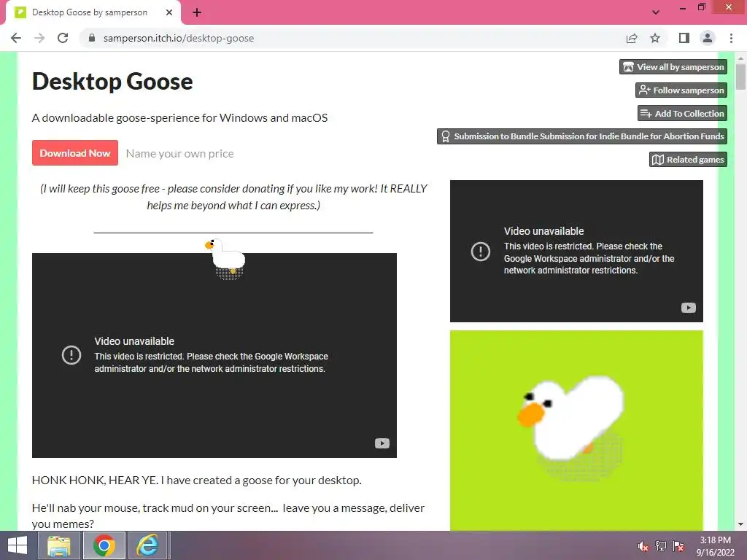Image resolution: width=747 pixels, height=560 pixels.
Task: Click the taskbar clock showing 3:18 PM
Action: (715, 546)
